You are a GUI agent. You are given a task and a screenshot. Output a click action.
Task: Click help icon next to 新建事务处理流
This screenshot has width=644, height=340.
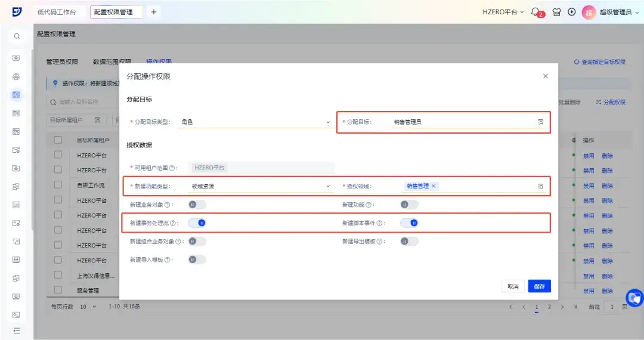[x=173, y=223]
